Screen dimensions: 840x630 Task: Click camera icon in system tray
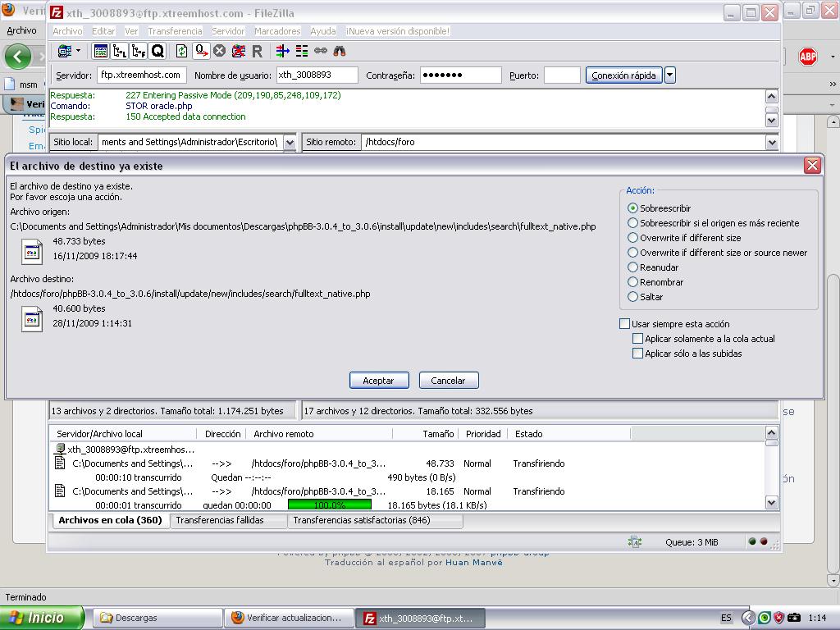(793, 618)
